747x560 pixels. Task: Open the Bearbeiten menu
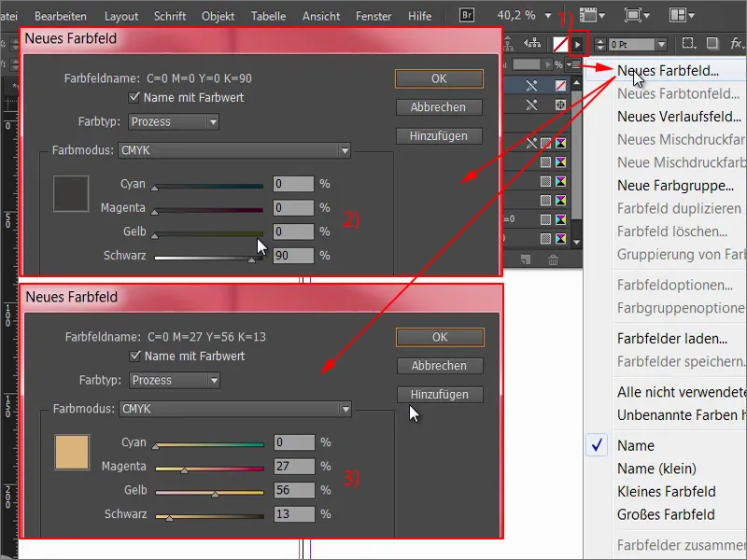(61, 16)
